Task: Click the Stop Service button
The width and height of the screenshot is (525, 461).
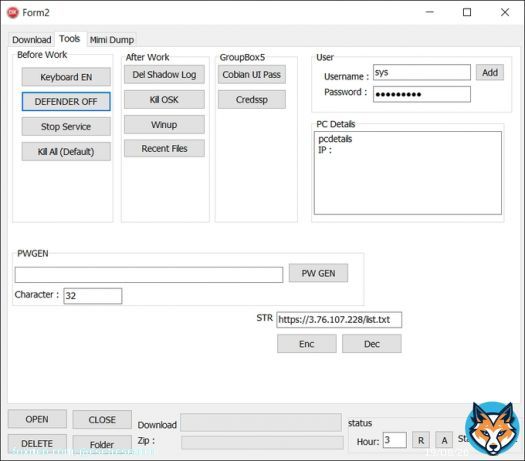Action: (66, 127)
